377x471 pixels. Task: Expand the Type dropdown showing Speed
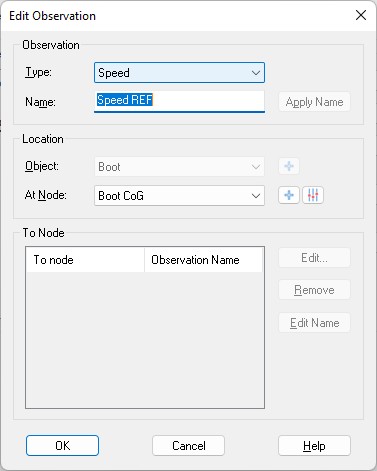click(x=179, y=73)
